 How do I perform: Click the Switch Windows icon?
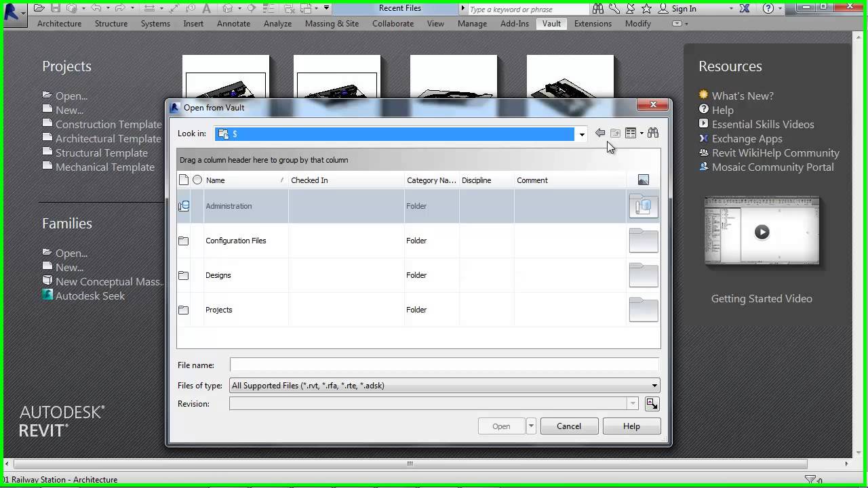click(306, 8)
